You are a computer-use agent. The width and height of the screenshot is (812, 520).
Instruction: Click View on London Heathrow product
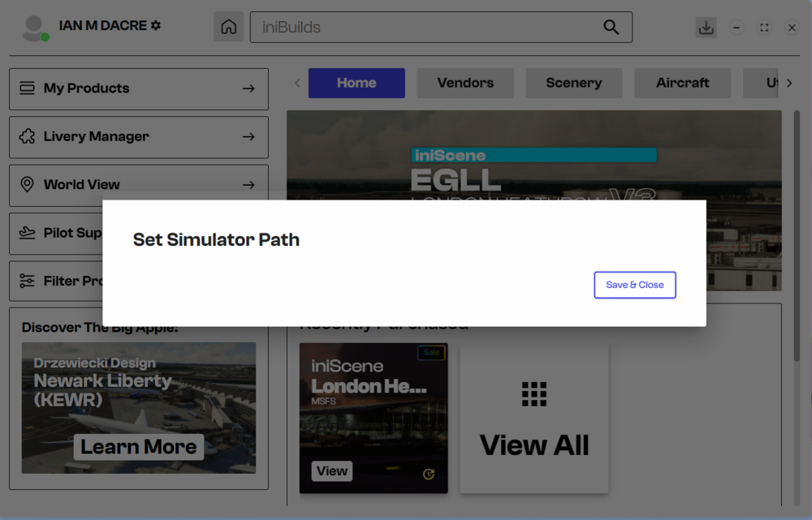point(332,471)
